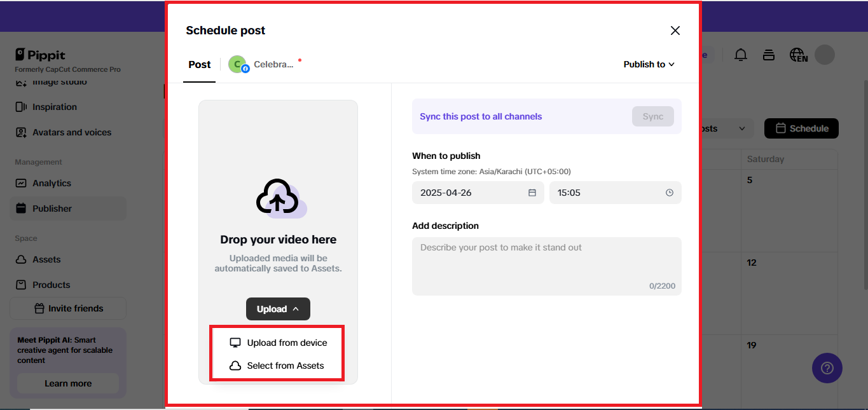
Task: Click the user profile avatar
Action: pyautogui.click(x=825, y=55)
